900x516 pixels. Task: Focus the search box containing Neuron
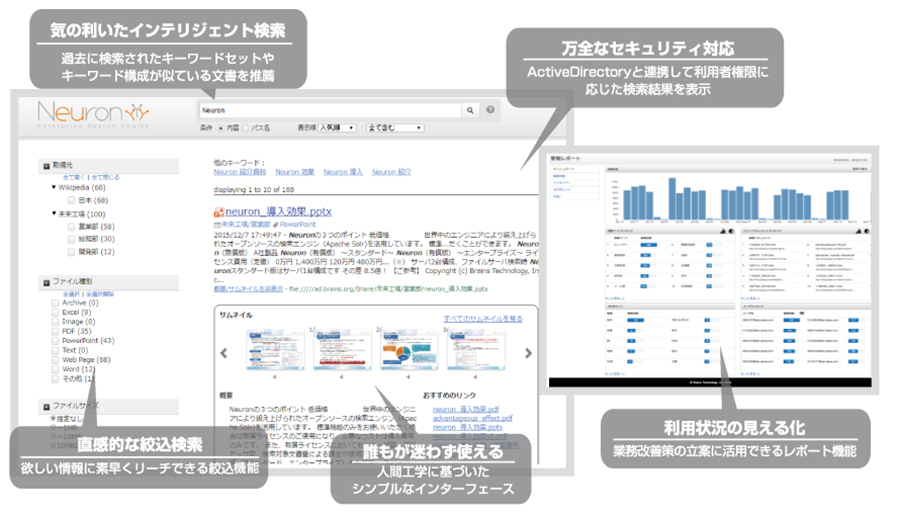330,110
